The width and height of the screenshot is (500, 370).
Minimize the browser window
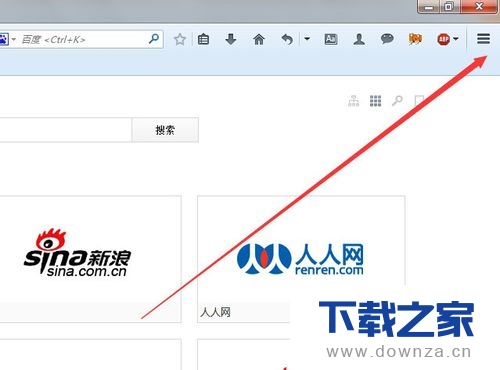click(x=429, y=7)
